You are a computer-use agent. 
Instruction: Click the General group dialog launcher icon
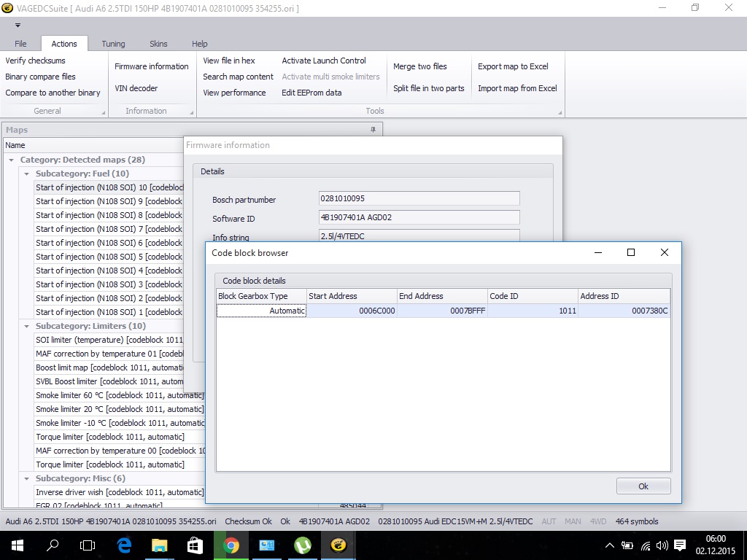coord(103,112)
